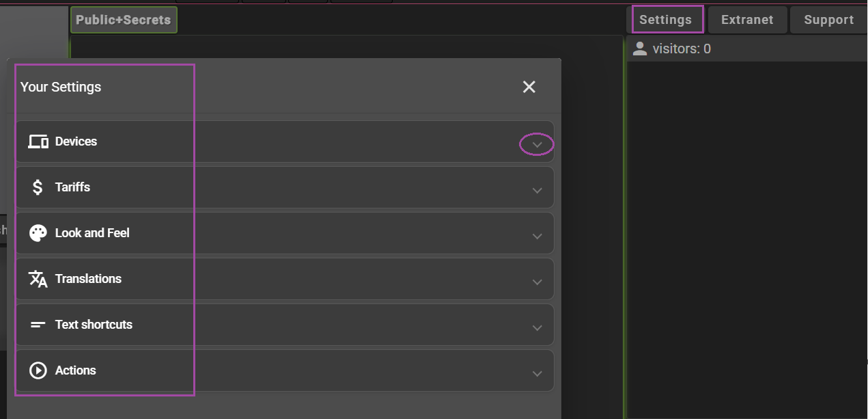Click the Devices monitor-phone icon
The width and height of the screenshot is (868, 419).
pyautogui.click(x=38, y=141)
